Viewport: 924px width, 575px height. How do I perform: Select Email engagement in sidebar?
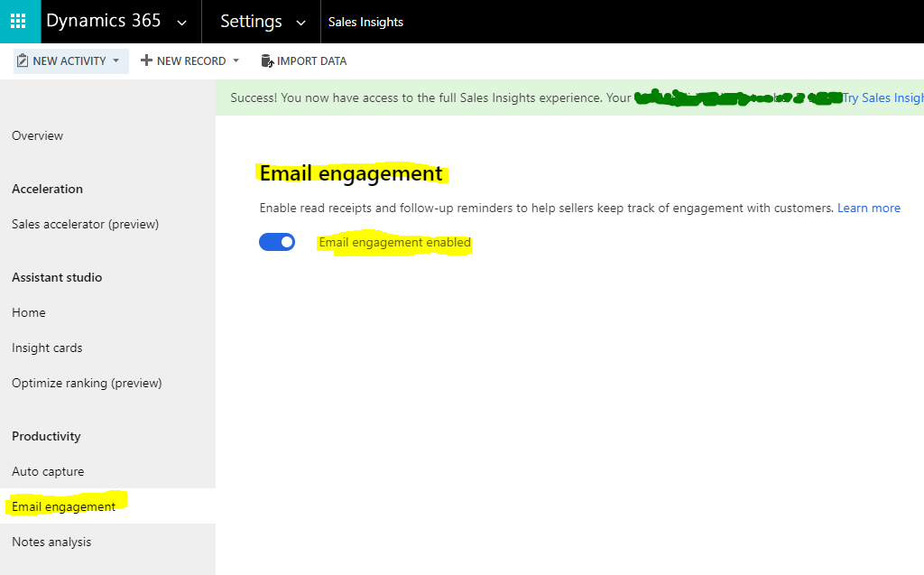(63, 506)
